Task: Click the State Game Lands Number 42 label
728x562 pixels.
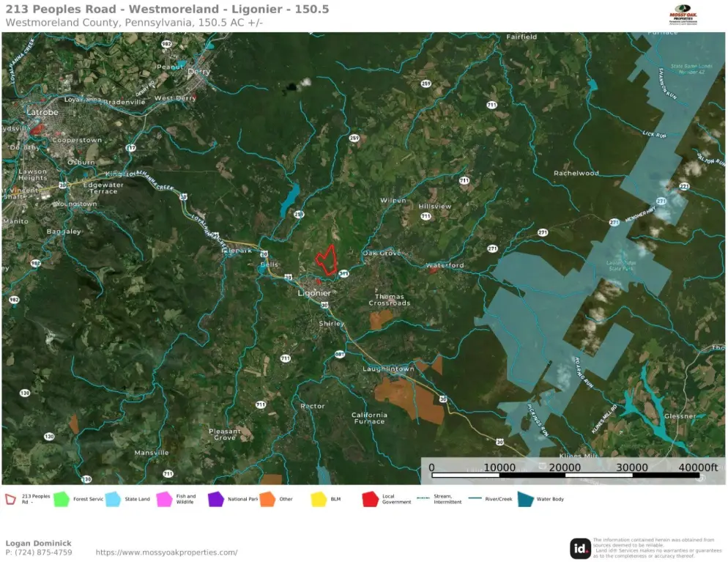Action: (691, 69)
